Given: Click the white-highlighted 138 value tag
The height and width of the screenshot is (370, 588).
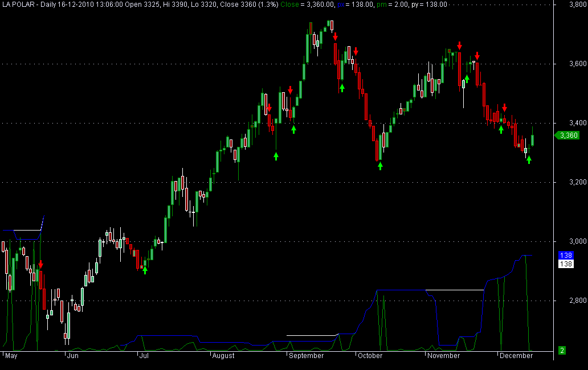Looking at the screenshot, I should (x=566, y=264).
